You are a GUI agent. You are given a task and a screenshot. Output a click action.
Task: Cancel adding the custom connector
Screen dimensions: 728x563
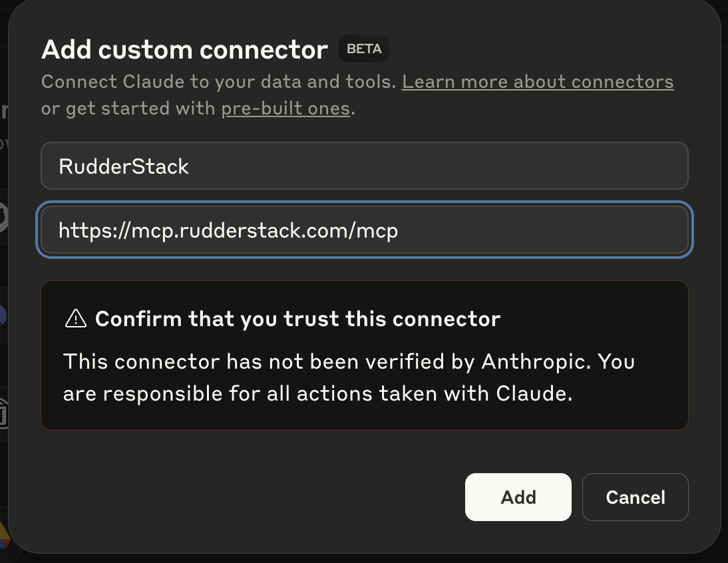tap(635, 497)
